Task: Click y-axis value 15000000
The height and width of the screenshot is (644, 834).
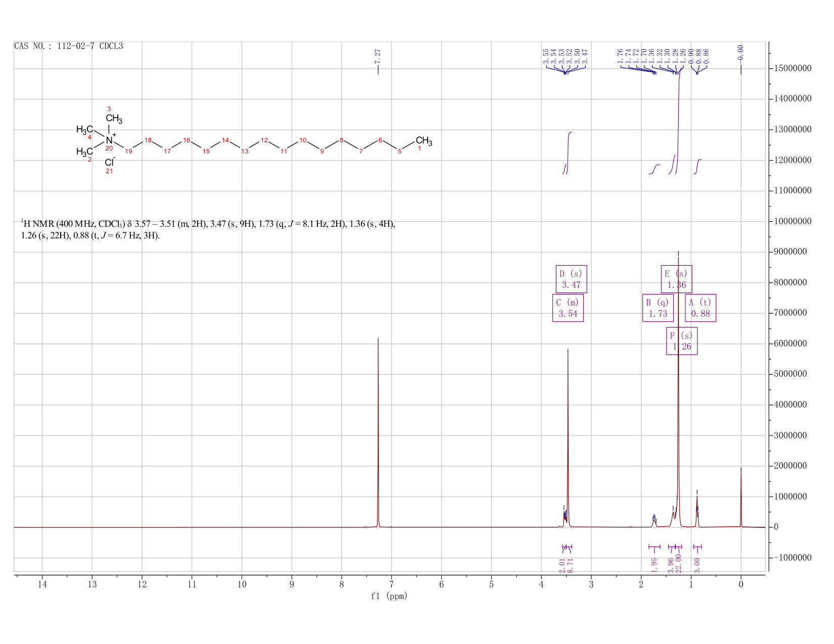Action: [793, 68]
